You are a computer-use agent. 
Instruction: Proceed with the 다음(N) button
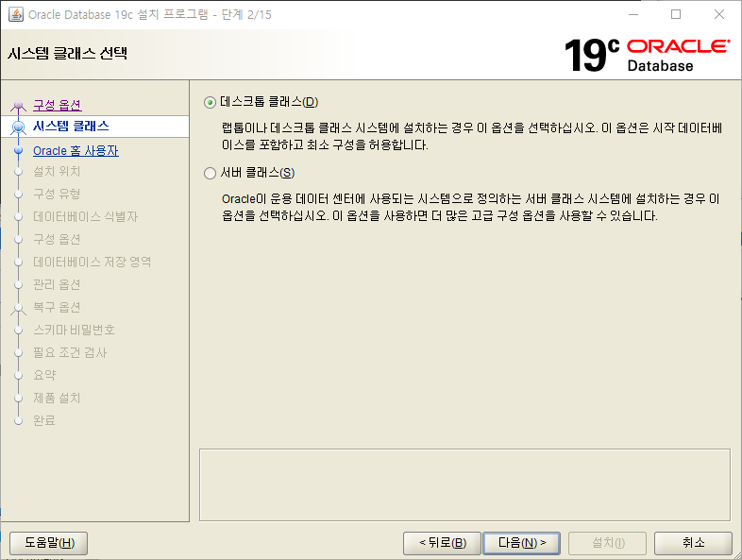tap(521, 542)
